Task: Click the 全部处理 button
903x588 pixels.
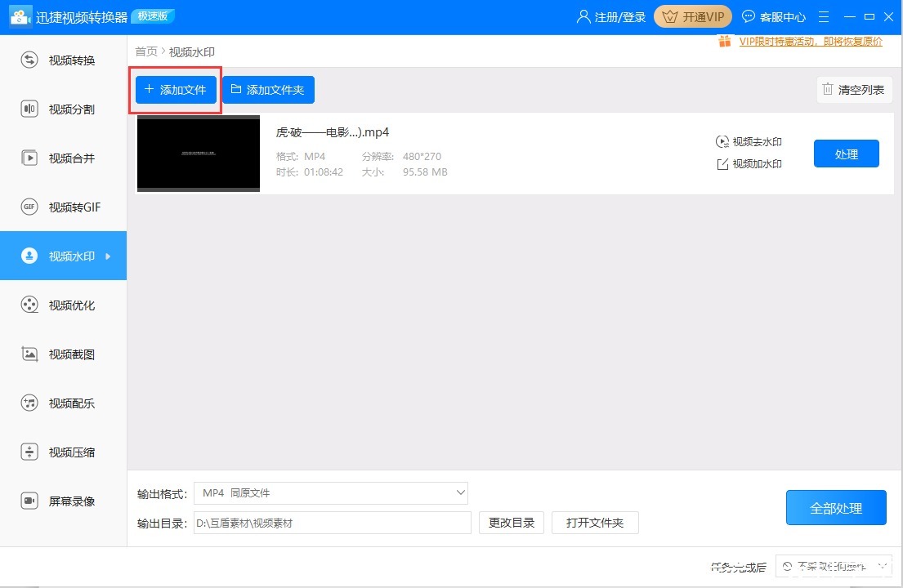Action: point(836,508)
